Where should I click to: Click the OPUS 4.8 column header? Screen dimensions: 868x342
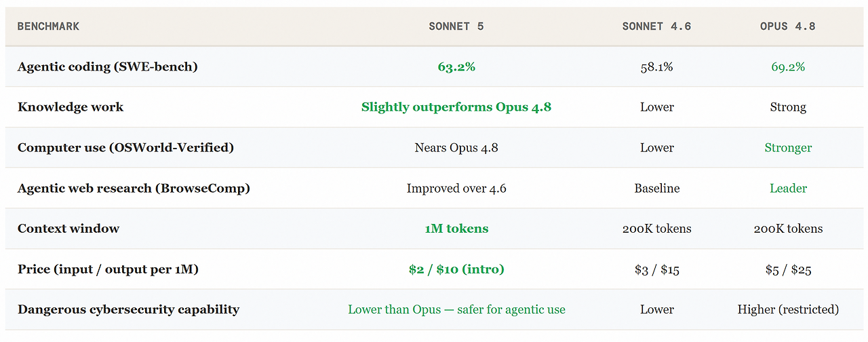(x=788, y=26)
